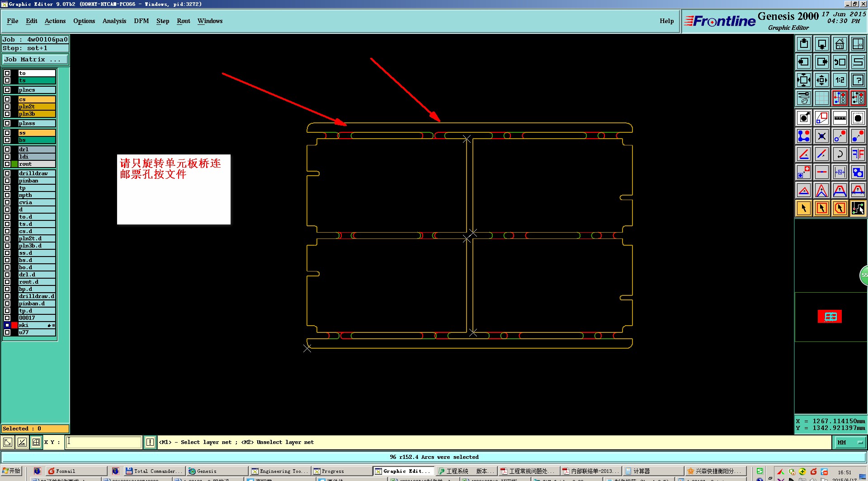Click the dimension tool with number 4
Screen dimensions: 868x481
[x=840, y=172]
